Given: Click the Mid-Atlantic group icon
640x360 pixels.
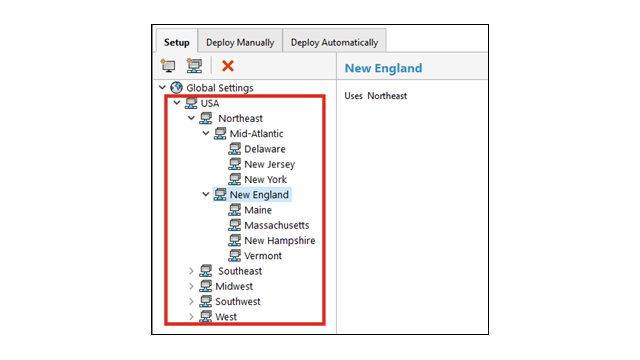Looking at the screenshot, I should click(x=220, y=133).
